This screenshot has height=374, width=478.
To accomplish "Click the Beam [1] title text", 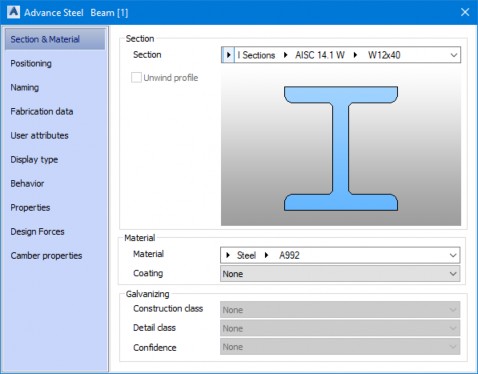I will click(109, 13).
